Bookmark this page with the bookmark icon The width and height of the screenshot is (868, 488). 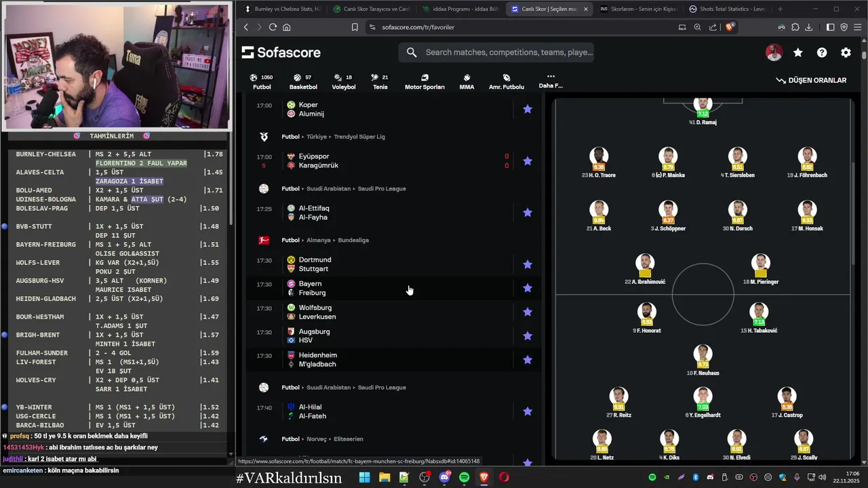tap(355, 27)
